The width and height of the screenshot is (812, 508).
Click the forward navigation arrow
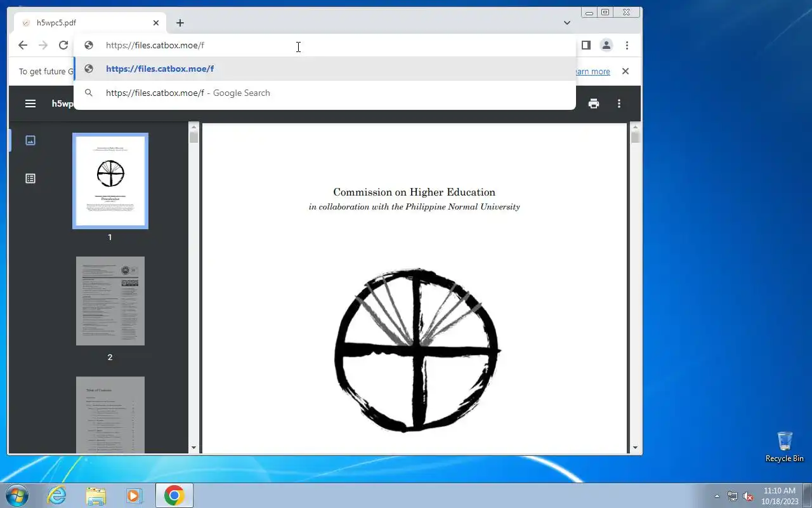click(x=43, y=45)
